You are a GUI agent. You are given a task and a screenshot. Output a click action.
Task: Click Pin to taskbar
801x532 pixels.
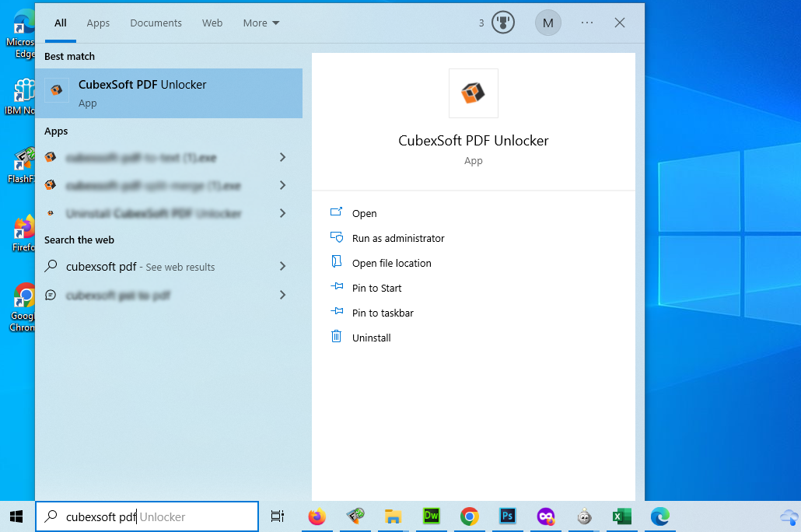coord(372,313)
